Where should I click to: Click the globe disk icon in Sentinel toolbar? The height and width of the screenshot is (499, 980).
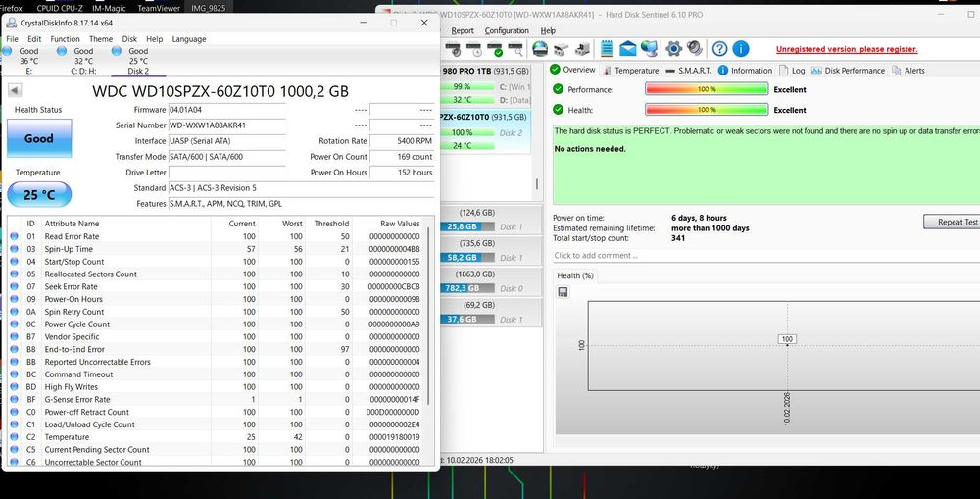pyautogui.click(x=540, y=49)
